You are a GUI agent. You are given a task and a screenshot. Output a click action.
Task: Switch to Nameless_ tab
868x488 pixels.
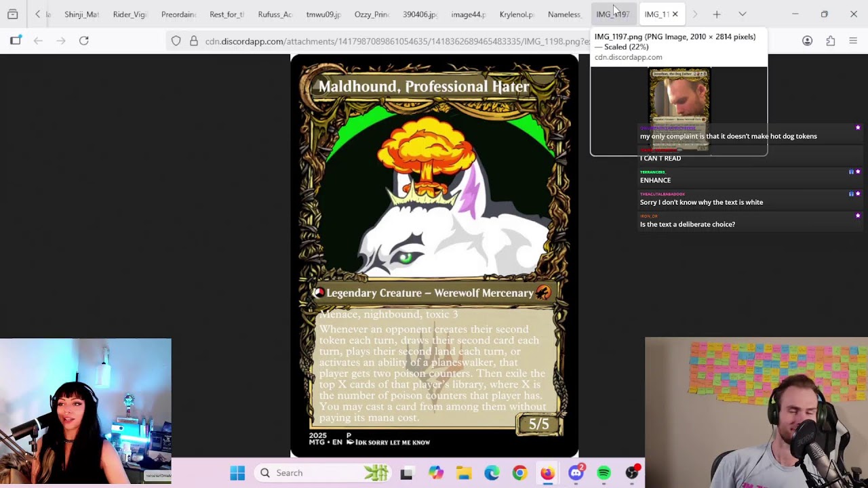pyautogui.click(x=565, y=14)
